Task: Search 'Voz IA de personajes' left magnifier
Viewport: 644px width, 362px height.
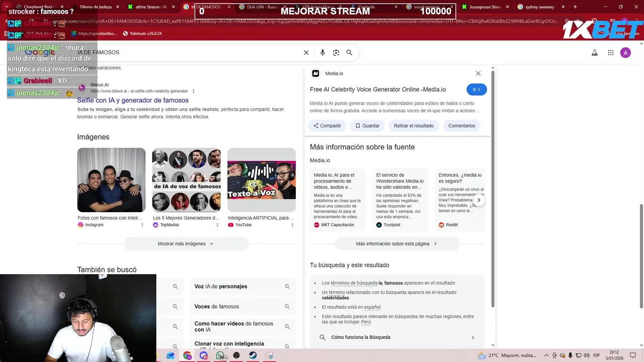Action: (x=175, y=287)
